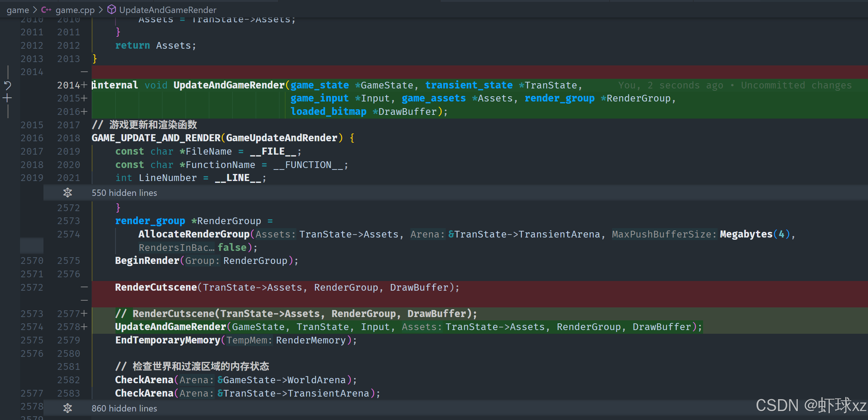Screen dimensions: 868x420
Task: Click the unfold icon beside 860 hidden lines
Action: pos(68,408)
